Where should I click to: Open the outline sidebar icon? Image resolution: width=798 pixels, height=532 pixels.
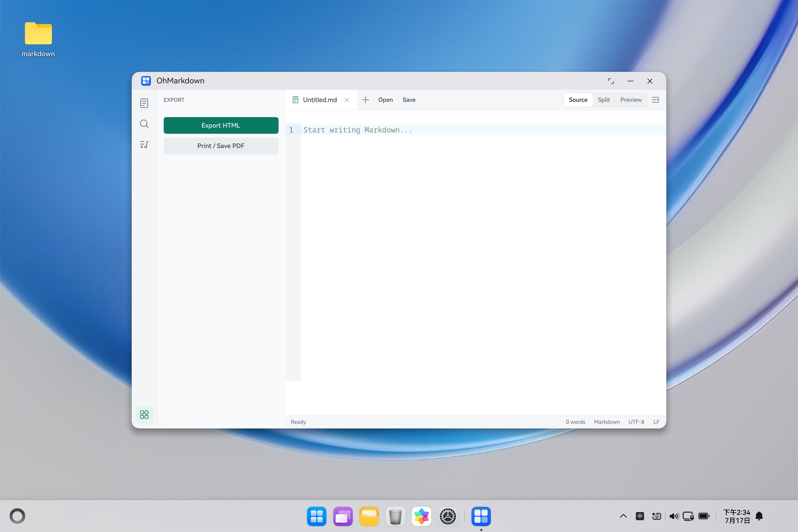pyautogui.click(x=144, y=145)
